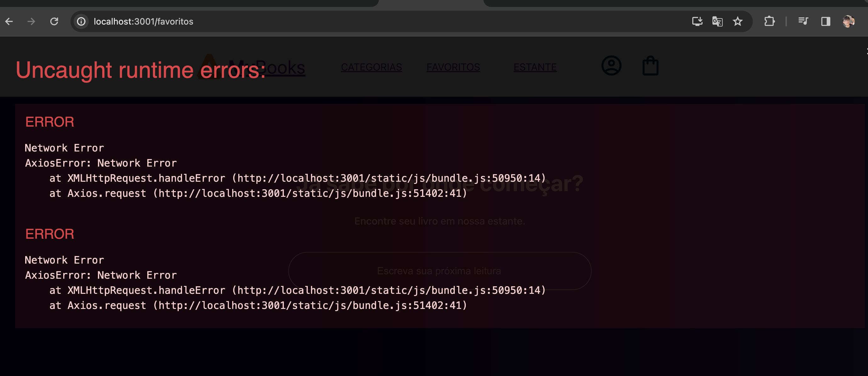Open the FAVORITOS nav link
868x376 pixels.
[453, 67]
